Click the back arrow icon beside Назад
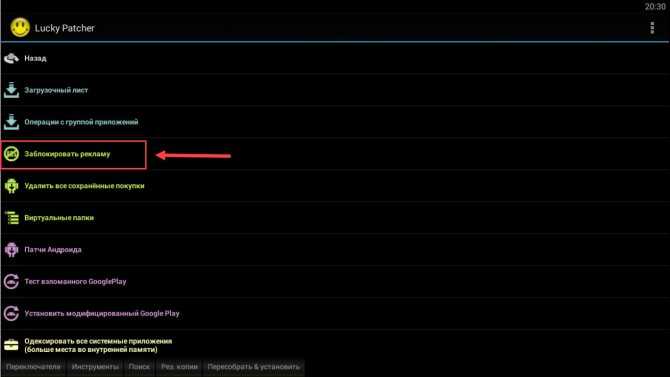 [12, 58]
